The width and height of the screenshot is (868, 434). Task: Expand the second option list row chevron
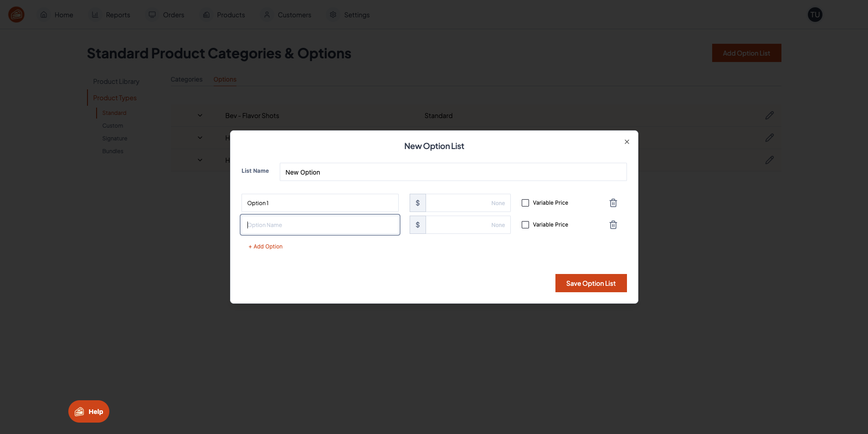pos(200,138)
